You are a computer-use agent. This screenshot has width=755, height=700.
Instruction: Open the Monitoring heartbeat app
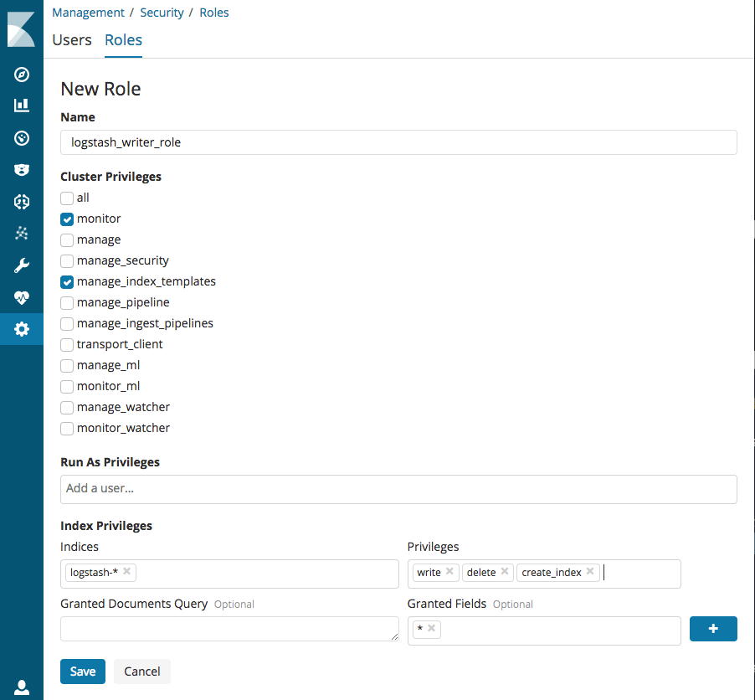pyautogui.click(x=22, y=297)
